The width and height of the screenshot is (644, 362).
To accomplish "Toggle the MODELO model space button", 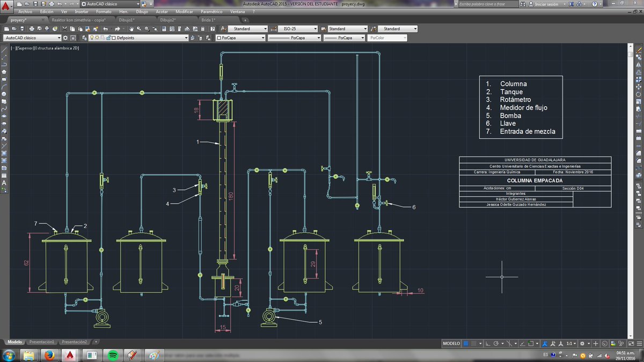I will pyautogui.click(x=451, y=344).
